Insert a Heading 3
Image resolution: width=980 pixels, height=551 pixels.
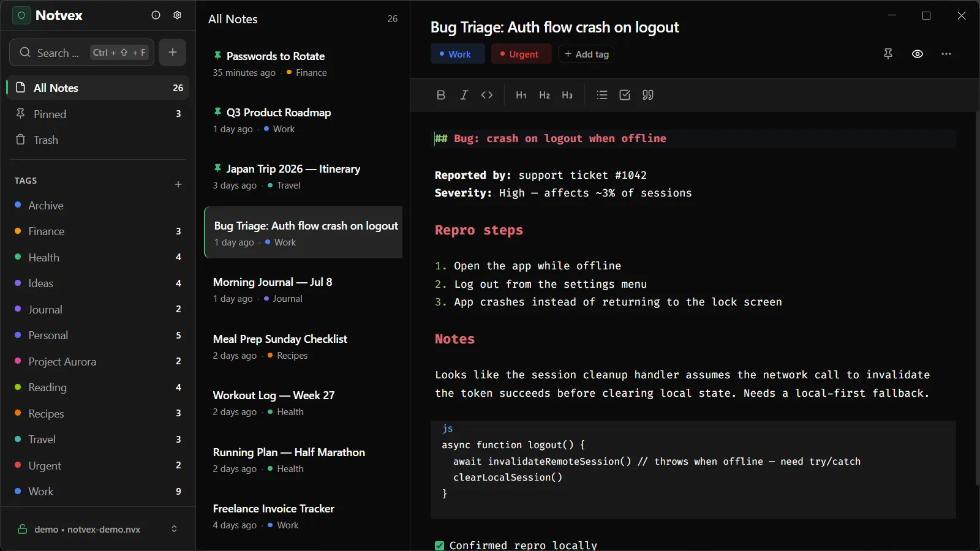[x=567, y=95]
